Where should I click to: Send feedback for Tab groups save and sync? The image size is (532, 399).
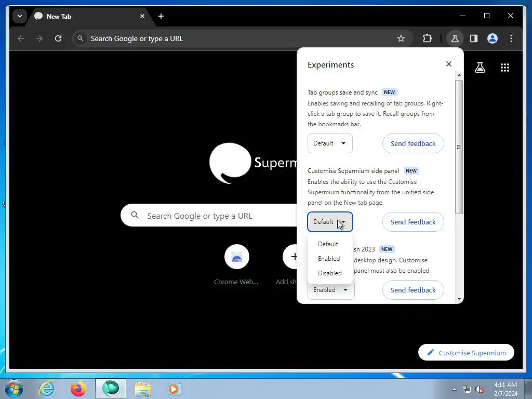[413, 143]
